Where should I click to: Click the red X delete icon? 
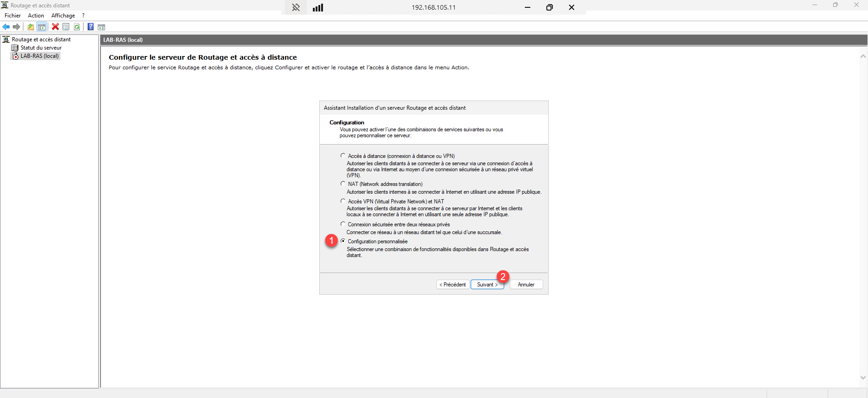pyautogui.click(x=56, y=27)
